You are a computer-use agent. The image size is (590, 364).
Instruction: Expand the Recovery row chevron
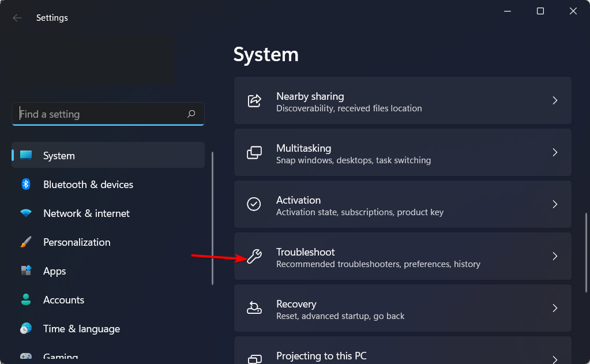554,308
